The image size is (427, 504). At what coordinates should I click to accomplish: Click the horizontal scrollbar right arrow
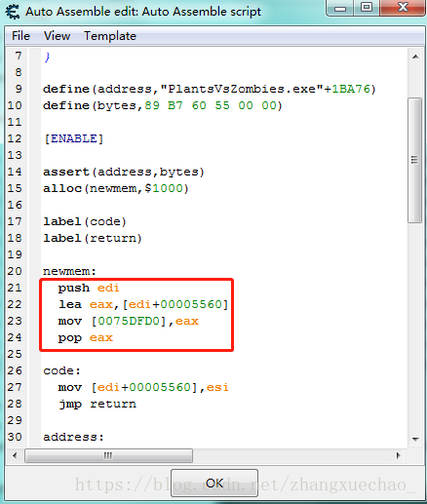[x=399, y=455]
